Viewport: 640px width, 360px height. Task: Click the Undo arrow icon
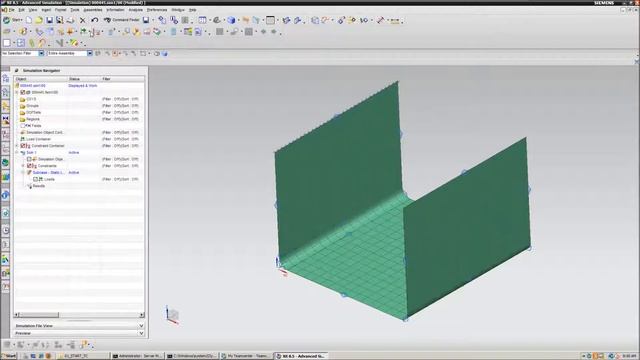pos(95,20)
